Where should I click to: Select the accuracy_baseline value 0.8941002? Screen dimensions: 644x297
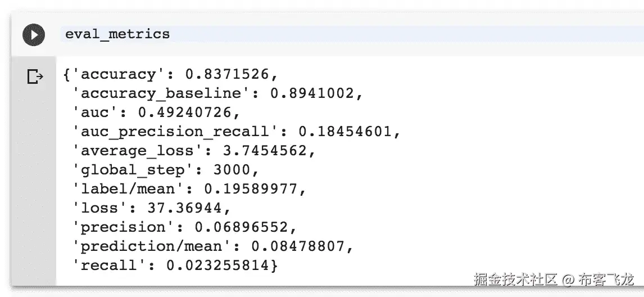click(312, 93)
